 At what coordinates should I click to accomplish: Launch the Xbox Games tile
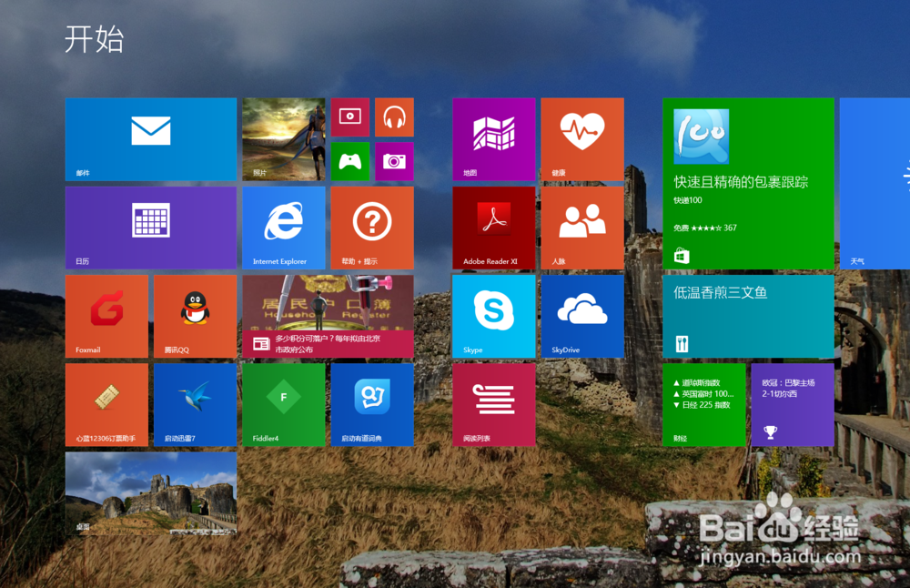pyautogui.click(x=350, y=161)
